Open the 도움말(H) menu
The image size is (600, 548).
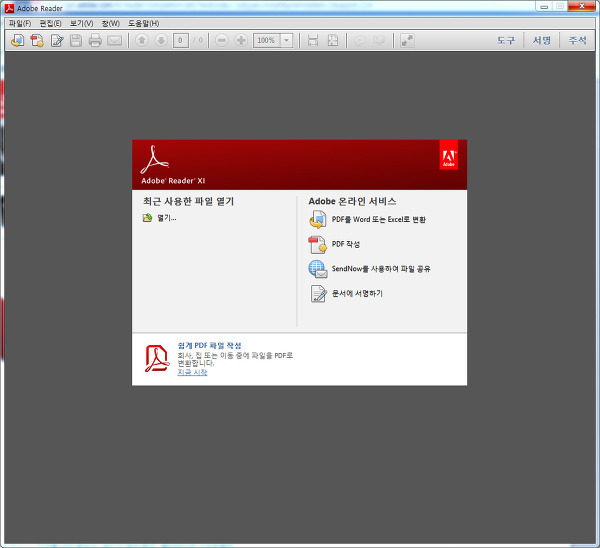click(143, 23)
